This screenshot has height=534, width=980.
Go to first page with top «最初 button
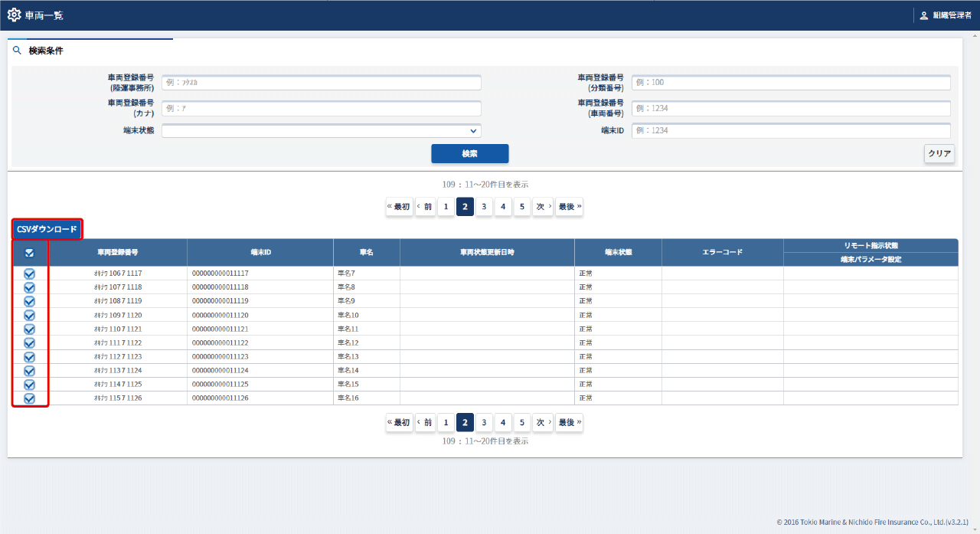pyautogui.click(x=399, y=207)
